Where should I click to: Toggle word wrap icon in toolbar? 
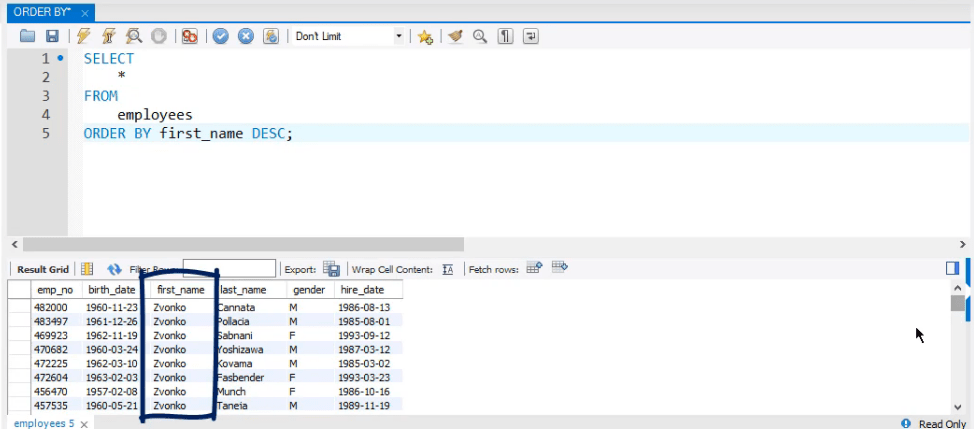pyautogui.click(x=530, y=36)
